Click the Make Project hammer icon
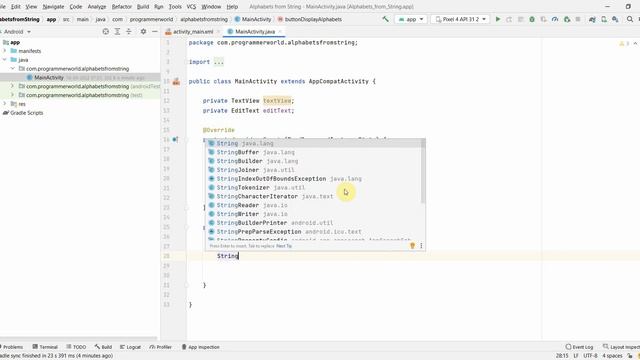Viewport: 640px width, 360px height. (385, 19)
